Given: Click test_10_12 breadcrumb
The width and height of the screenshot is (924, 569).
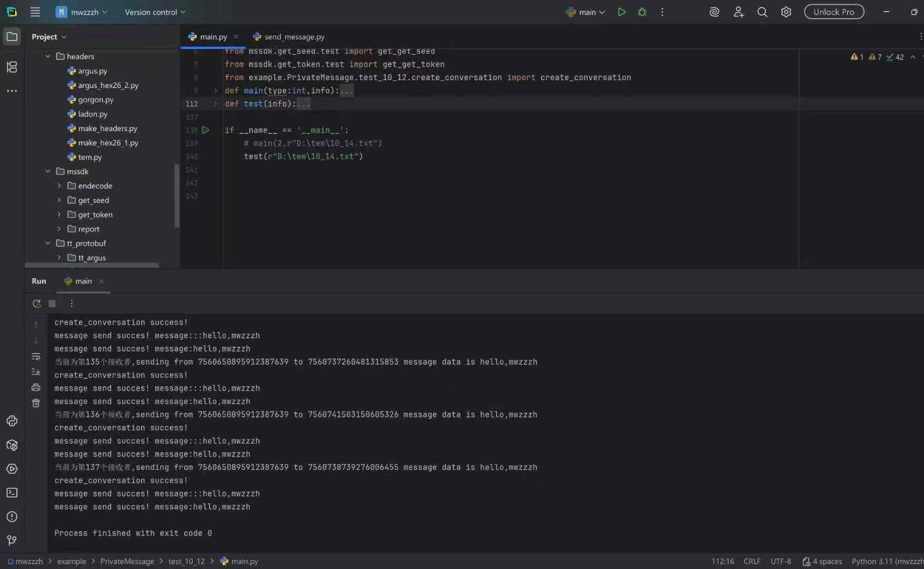Looking at the screenshot, I should (x=186, y=562).
